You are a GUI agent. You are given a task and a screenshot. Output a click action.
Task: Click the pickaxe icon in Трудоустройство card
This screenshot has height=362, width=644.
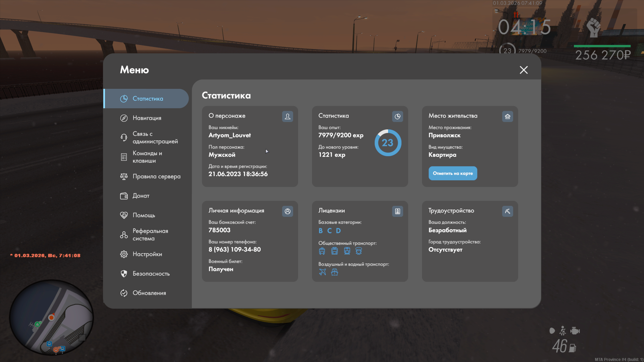[x=507, y=211]
